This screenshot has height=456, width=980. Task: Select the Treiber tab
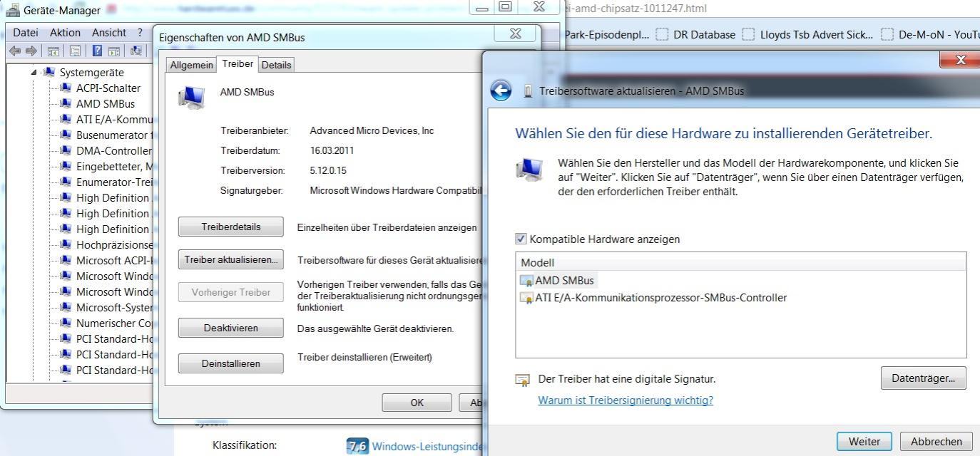(238, 63)
